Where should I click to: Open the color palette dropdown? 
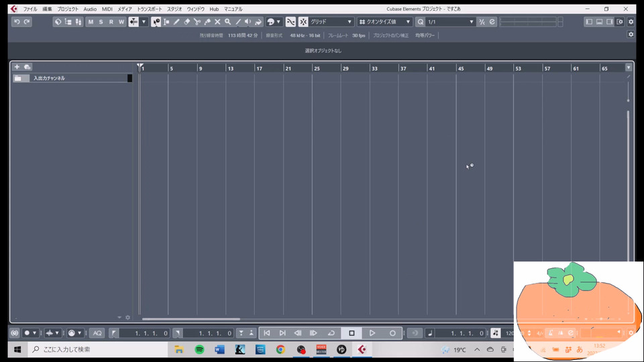pos(278,21)
